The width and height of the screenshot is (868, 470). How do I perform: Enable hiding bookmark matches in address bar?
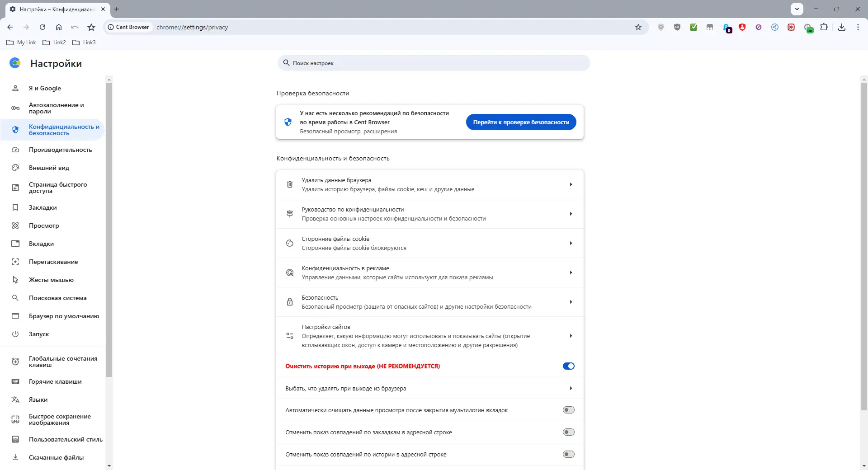coord(568,432)
